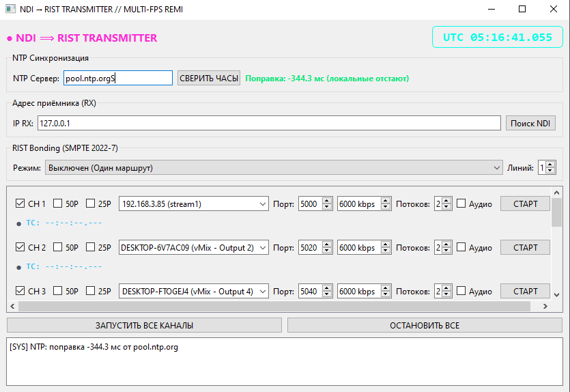This screenshot has width=570, height=392.
Task: Start channel CH 1 with СТАРТ
Action: (x=525, y=204)
